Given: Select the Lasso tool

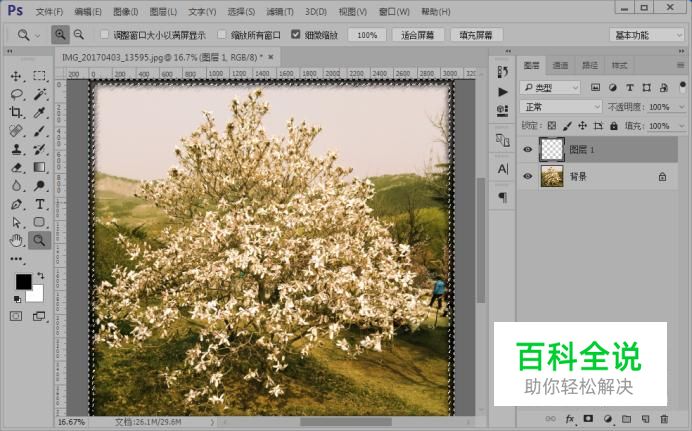Looking at the screenshot, I should [16, 94].
